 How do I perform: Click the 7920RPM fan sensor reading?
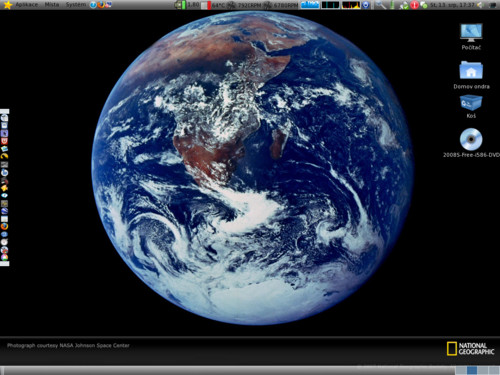point(249,5)
